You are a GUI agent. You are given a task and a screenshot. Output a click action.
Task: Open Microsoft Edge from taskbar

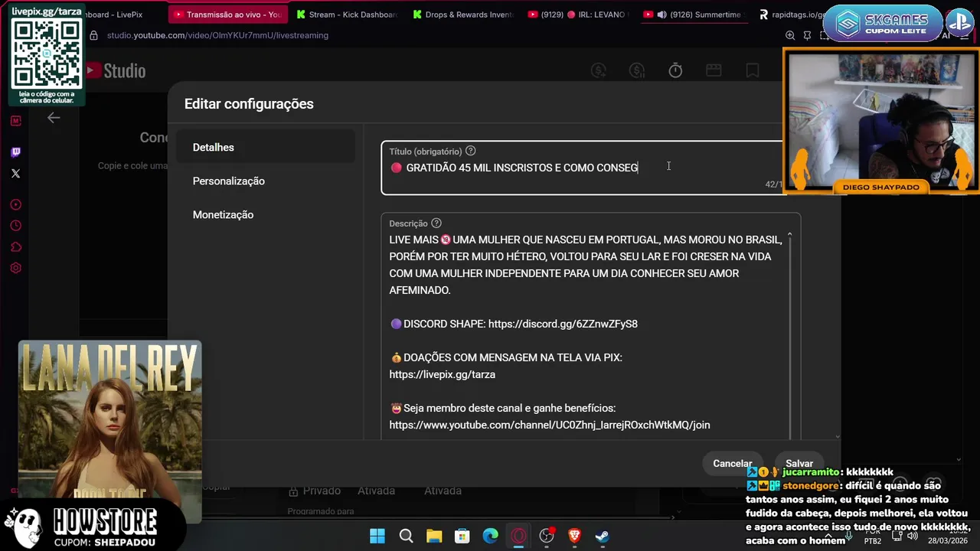coord(491,536)
